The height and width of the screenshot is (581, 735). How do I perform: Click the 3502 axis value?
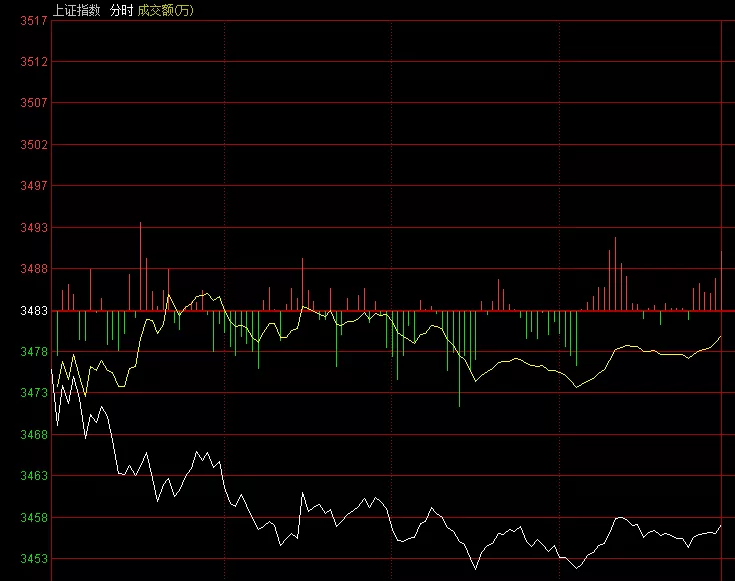(34, 144)
